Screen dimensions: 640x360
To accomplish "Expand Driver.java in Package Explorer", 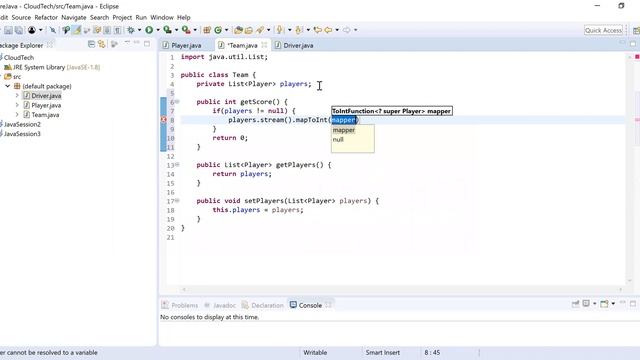I will (x=17, y=96).
